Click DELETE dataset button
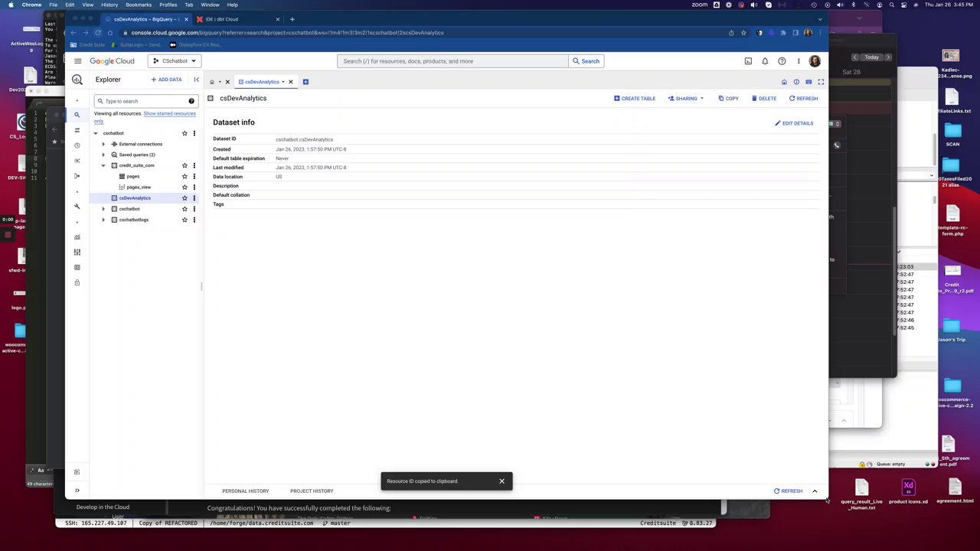Viewport: 980px width, 551px height. click(764, 99)
